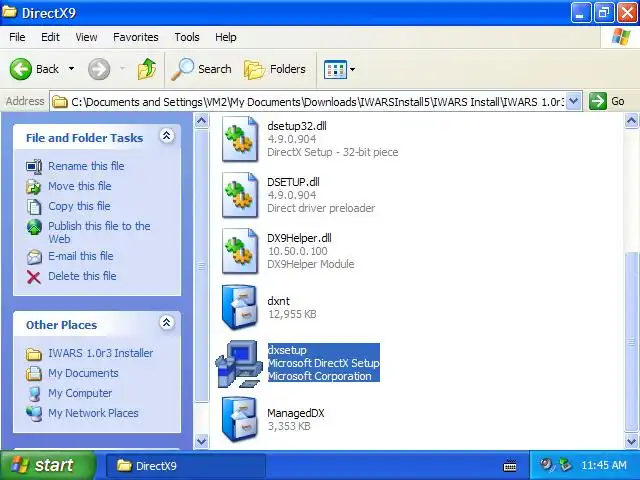Select the dxnt cabinet icon
The width and height of the screenshot is (640, 480).
click(x=240, y=307)
